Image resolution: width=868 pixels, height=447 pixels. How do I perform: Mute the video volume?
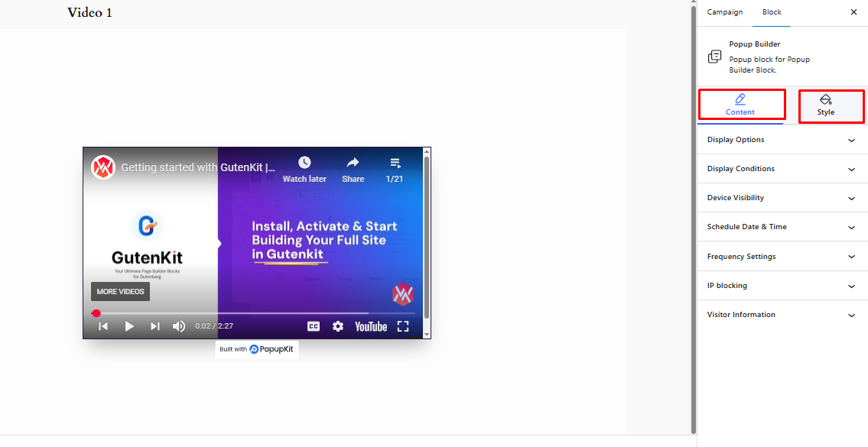(x=179, y=326)
